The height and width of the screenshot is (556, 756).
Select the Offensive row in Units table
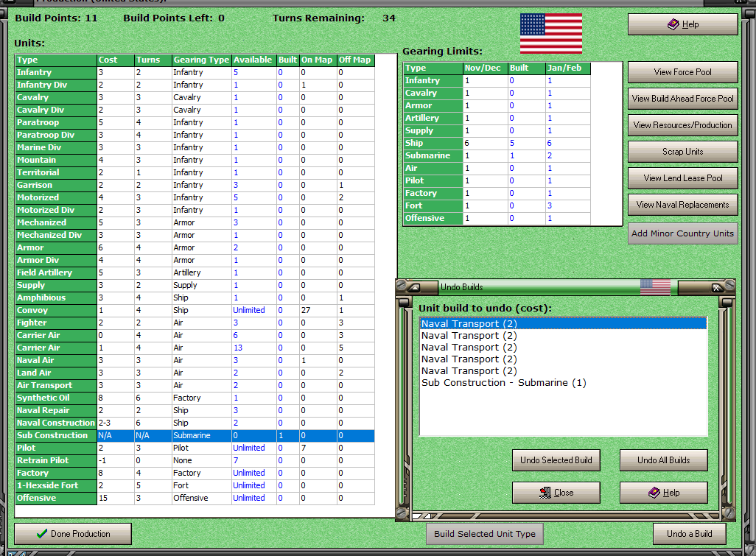pos(195,498)
